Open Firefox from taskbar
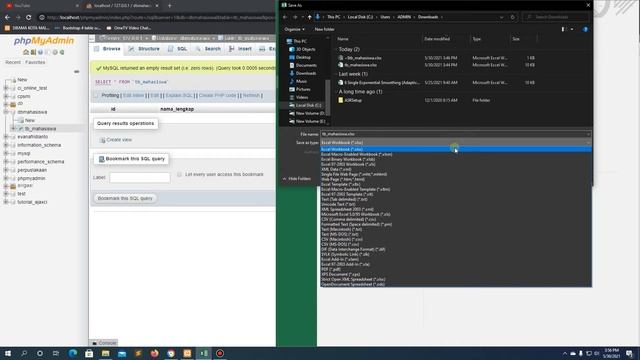 click(x=154, y=353)
